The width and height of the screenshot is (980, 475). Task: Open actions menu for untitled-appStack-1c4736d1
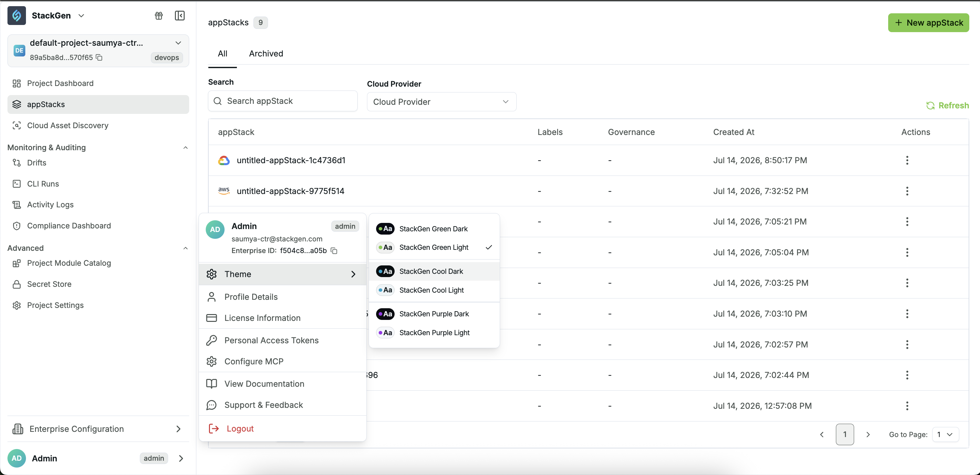click(907, 160)
